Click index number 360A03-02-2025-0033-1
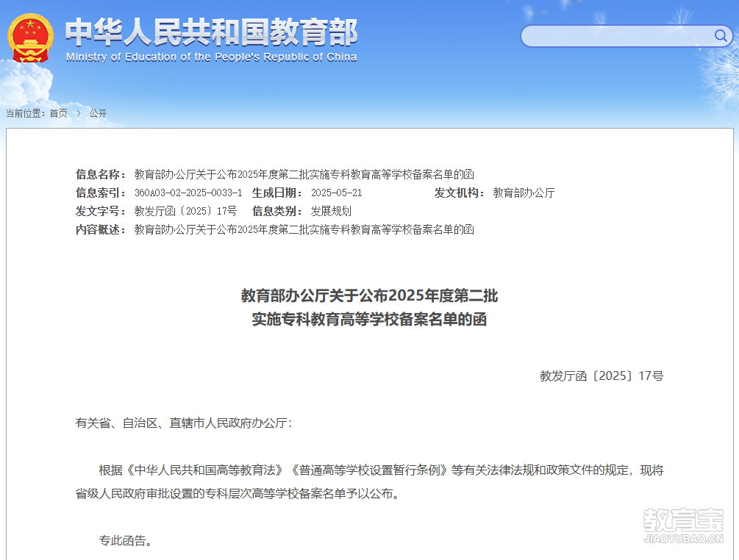The image size is (739, 560). pyautogui.click(x=188, y=193)
